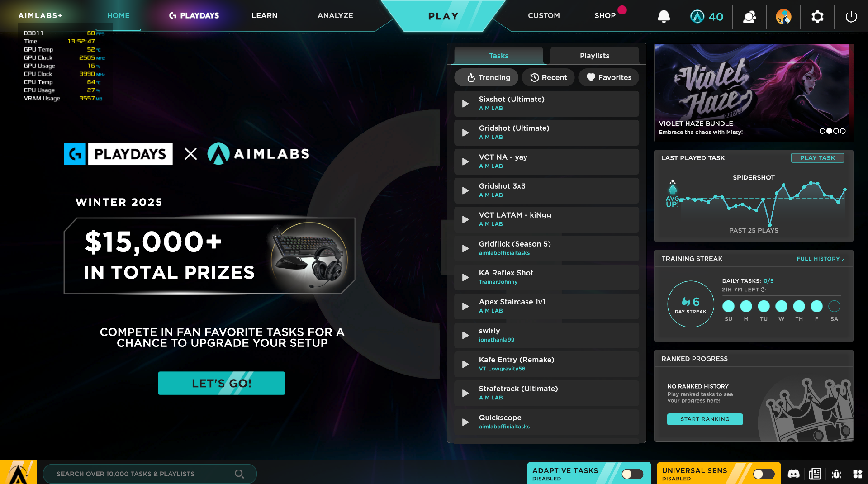This screenshot has height=484, width=868.
Task: Enable the Adaptive Tasks toggle
Action: pyautogui.click(x=632, y=474)
